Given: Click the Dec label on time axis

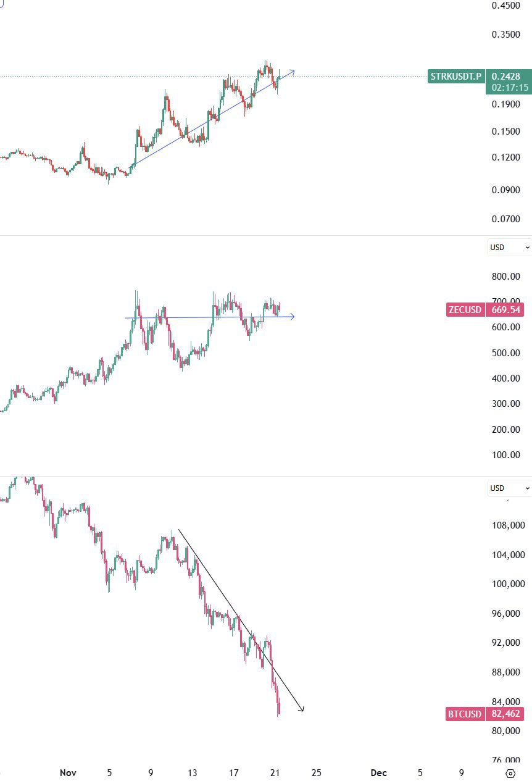Looking at the screenshot, I should (378, 772).
